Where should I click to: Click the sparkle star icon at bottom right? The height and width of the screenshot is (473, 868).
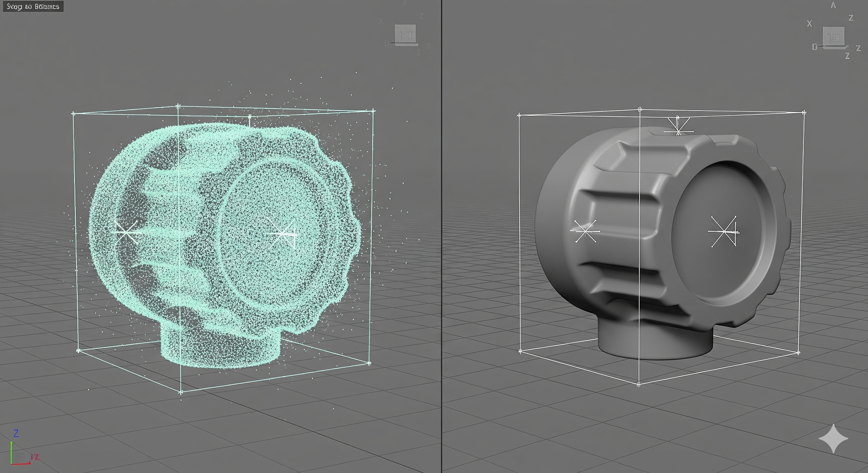(x=833, y=438)
